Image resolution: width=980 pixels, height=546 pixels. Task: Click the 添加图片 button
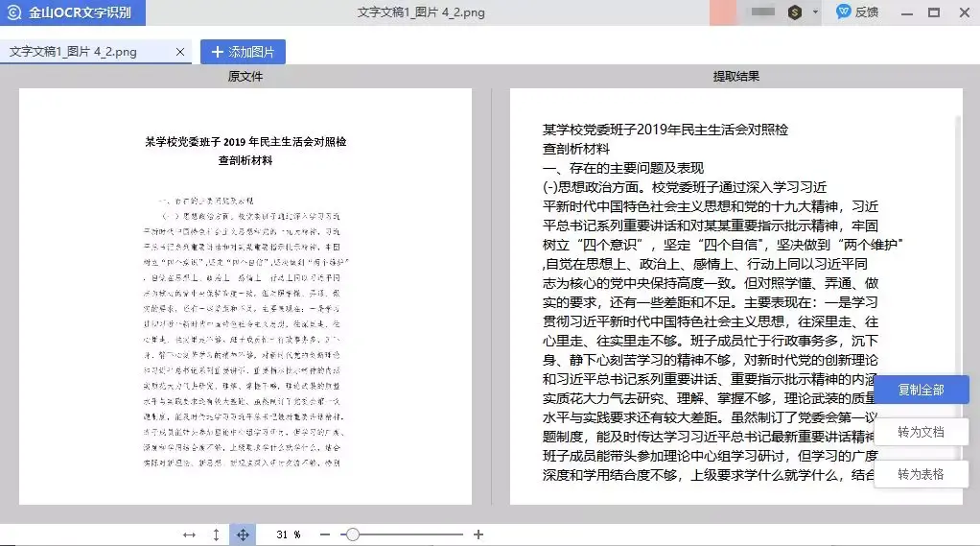(244, 52)
